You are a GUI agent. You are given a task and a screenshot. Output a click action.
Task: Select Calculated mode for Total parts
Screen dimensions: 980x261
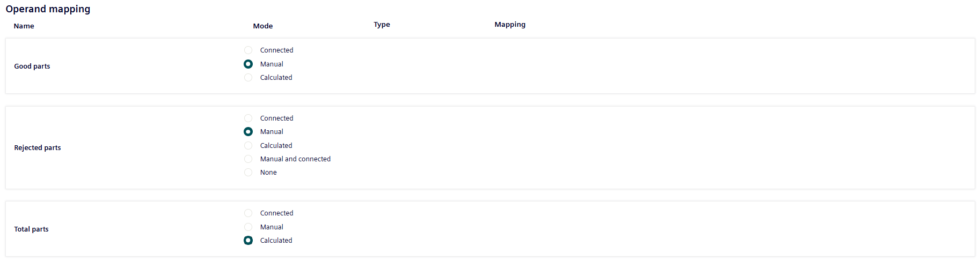tap(248, 241)
